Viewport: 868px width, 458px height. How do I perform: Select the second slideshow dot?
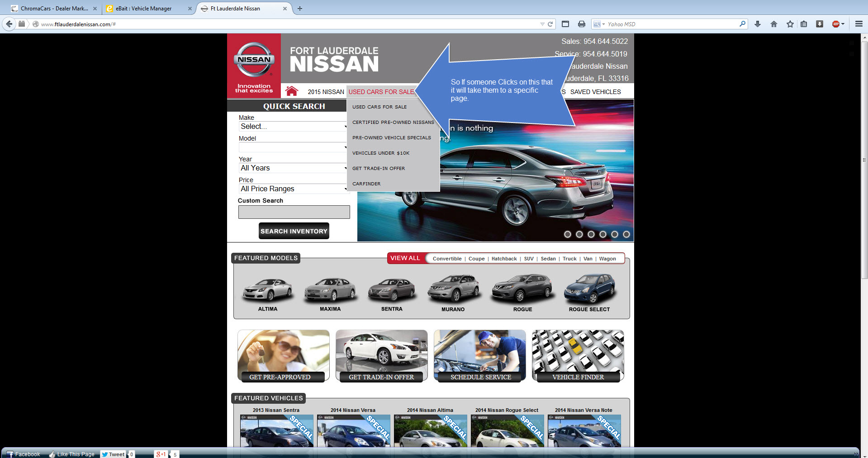pyautogui.click(x=579, y=234)
